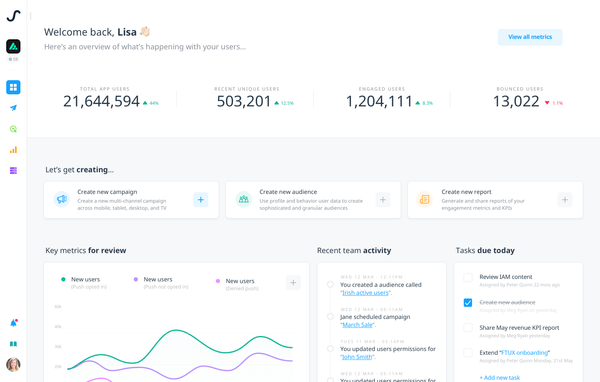This screenshot has height=382, width=600.
Task: Open the green audience target sidebar icon
Action: tap(13, 129)
